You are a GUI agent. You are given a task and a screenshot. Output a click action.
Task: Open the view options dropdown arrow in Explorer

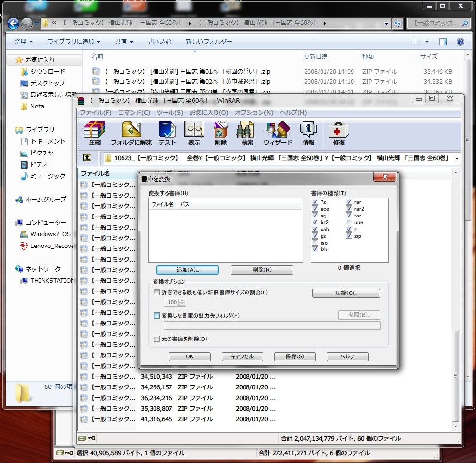click(427, 42)
